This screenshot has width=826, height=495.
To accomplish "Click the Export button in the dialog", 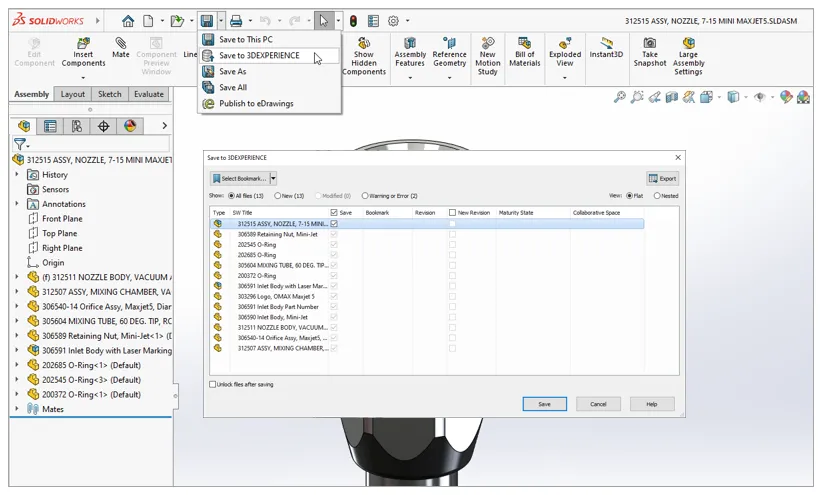I will click(x=662, y=179).
